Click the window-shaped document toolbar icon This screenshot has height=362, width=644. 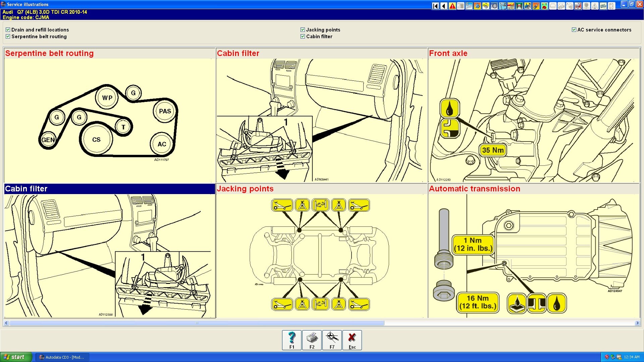[461, 6]
